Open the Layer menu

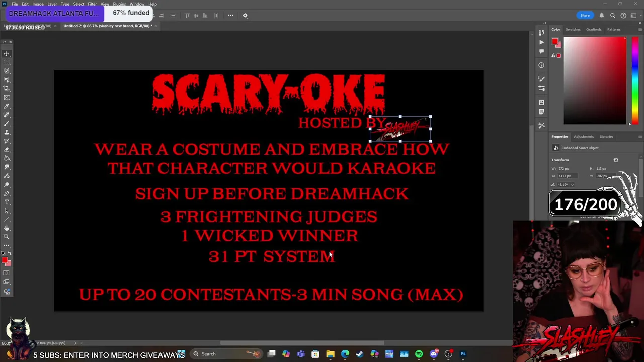coord(52,4)
